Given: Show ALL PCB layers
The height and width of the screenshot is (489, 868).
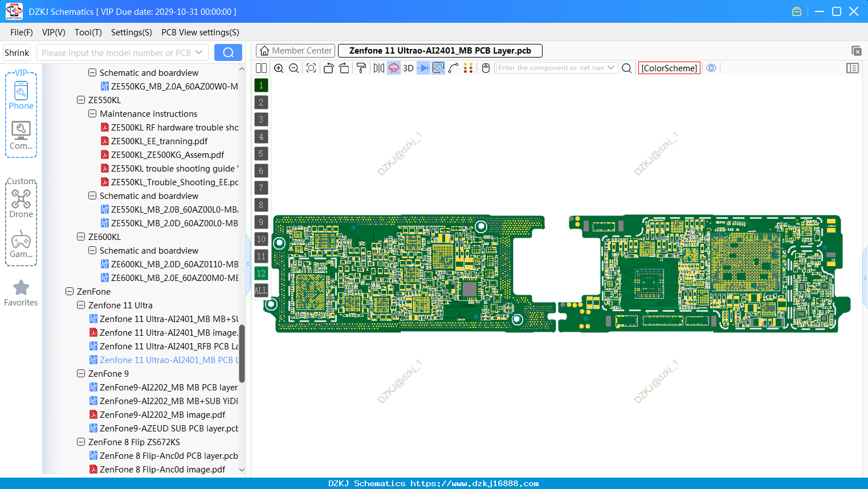Looking at the screenshot, I should pyautogui.click(x=261, y=291).
